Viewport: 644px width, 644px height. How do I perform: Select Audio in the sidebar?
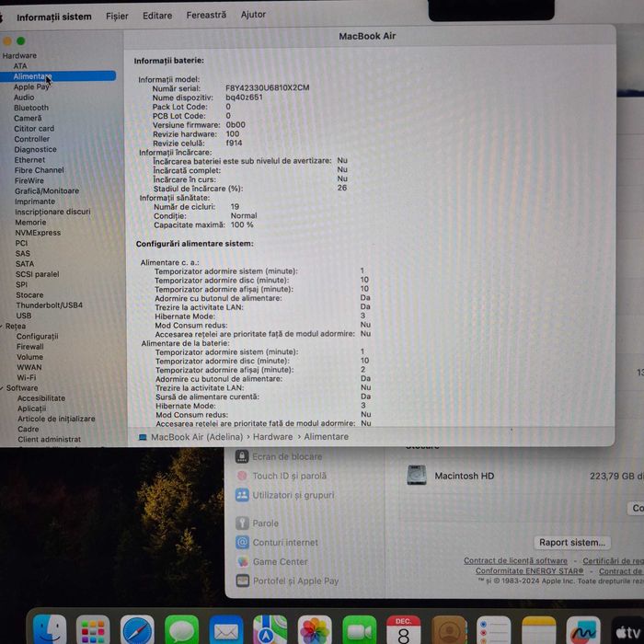[24, 98]
